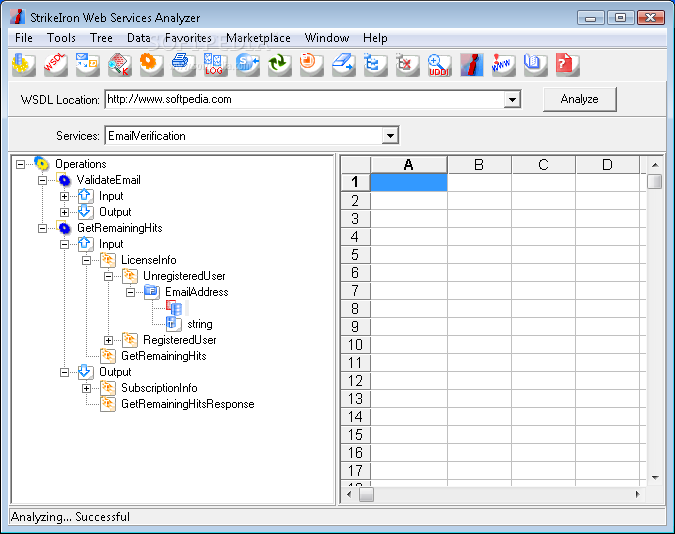Expand the SubscriptionInfo node
Screen dimensions: 675x534
click(x=86, y=388)
